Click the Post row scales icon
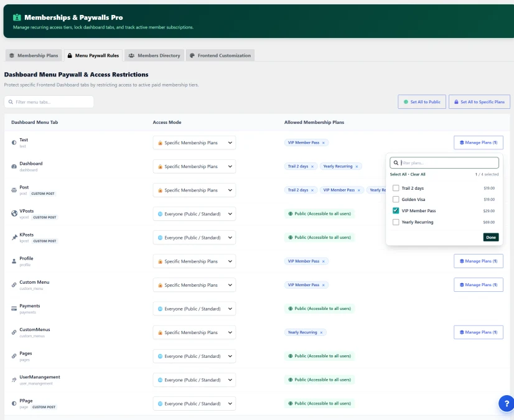Viewport: 514px width, 420px height. pos(14,190)
